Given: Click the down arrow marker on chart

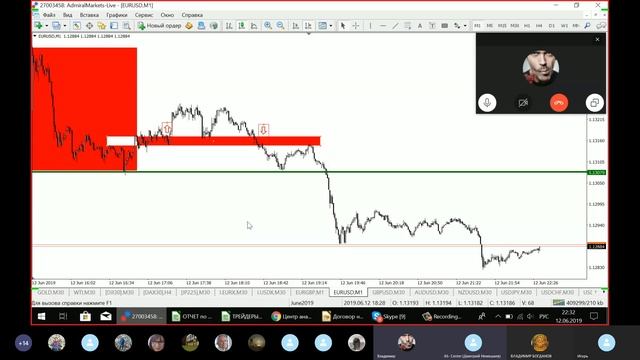Looking at the screenshot, I should [x=263, y=130].
